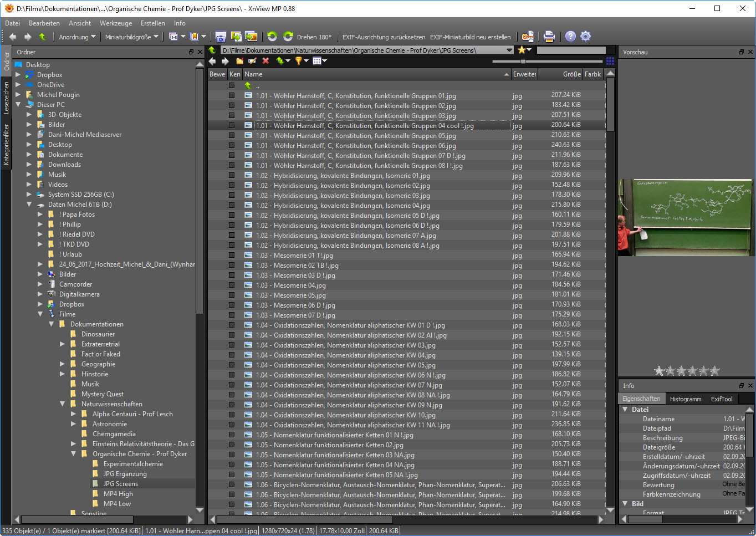Screen dimensions: 756x536
Task: Click the print icon in the toolbar
Action: point(549,37)
